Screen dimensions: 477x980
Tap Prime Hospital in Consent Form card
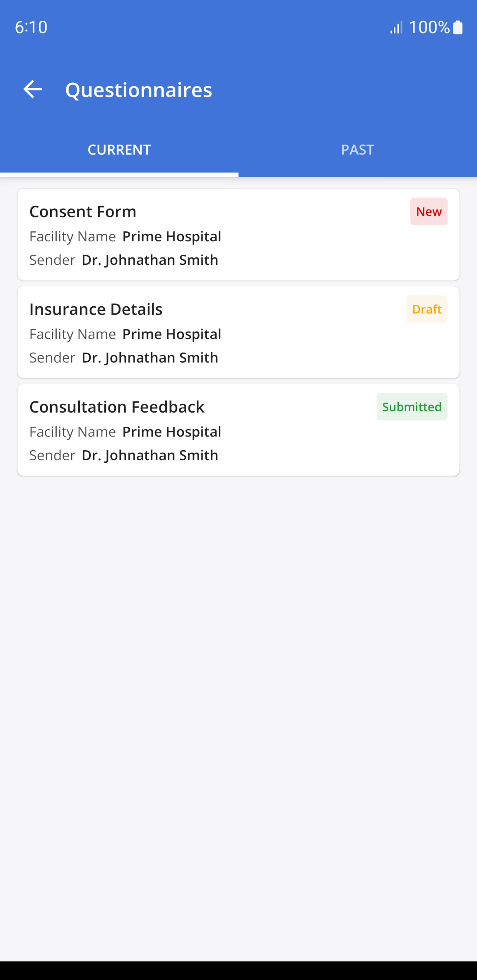(172, 236)
